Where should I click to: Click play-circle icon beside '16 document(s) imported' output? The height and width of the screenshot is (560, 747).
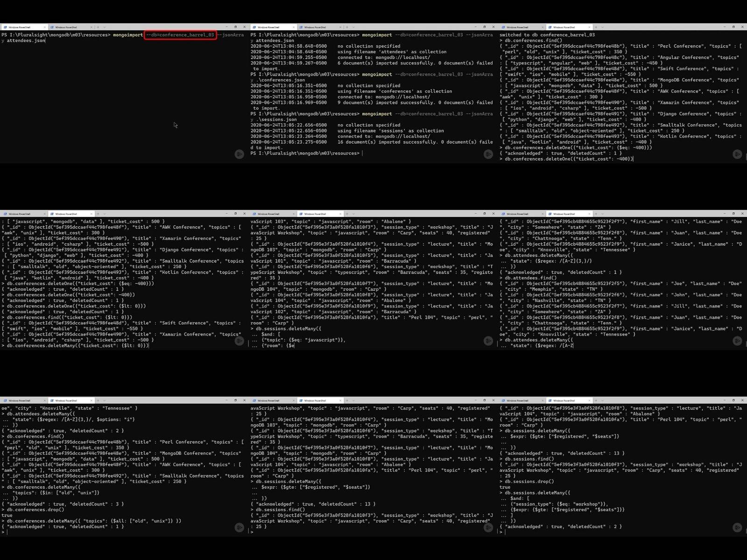point(488,154)
